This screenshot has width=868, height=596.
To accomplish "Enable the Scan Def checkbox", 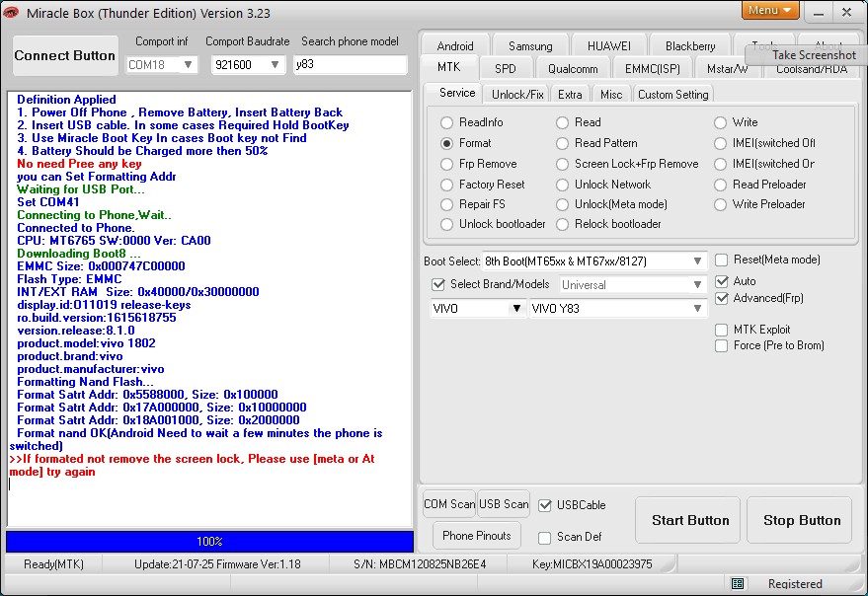I will [544, 538].
